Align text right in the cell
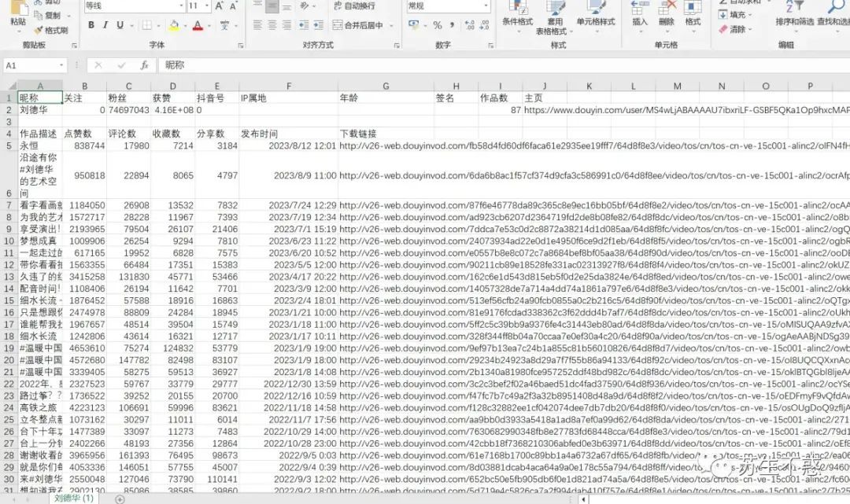Screen dimensions: 850x504 pyautogui.click(x=286, y=25)
